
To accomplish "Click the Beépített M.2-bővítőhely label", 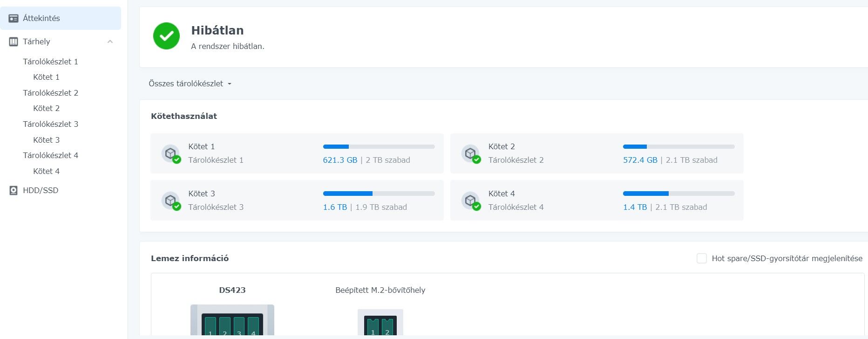I will 380,290.
